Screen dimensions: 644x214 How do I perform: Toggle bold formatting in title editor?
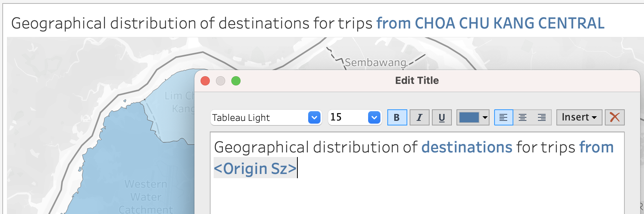397,117
